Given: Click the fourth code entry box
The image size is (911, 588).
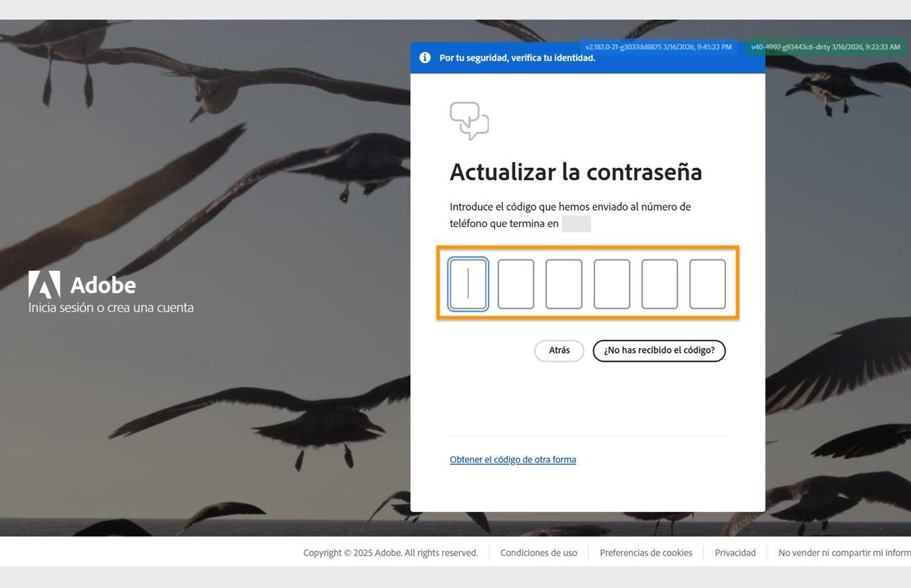Looking at the screenshot, I should click(612, 284).
